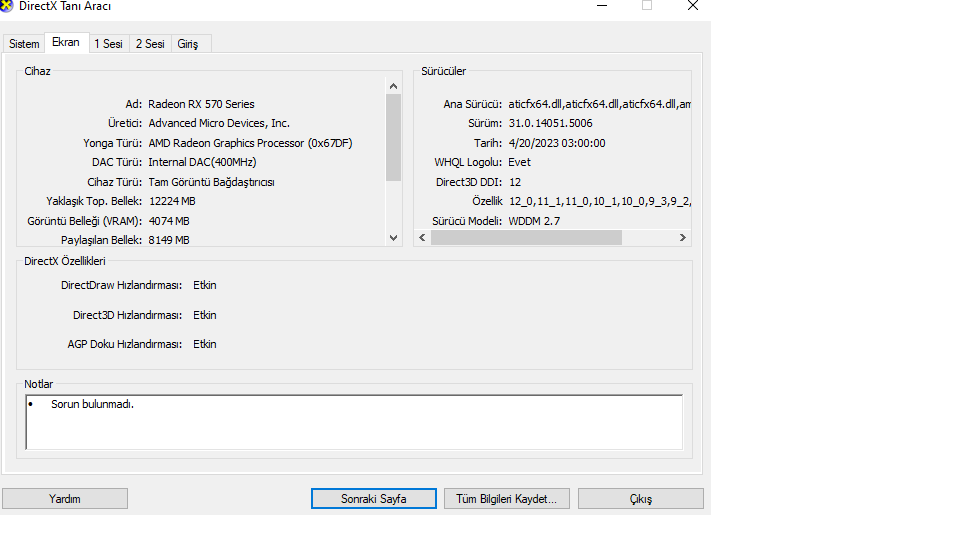This screenshot has width=960, height=540.
Task: Click the 'Yonga Türü:' label
Action: pos(113,143)
